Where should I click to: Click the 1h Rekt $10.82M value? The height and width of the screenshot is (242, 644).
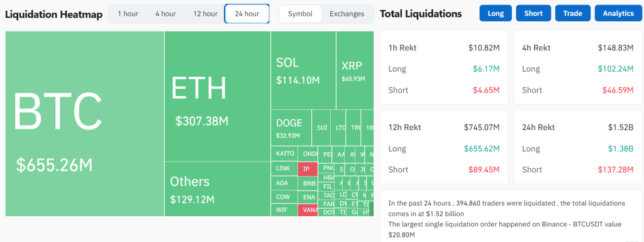click(x=484, y=48)
